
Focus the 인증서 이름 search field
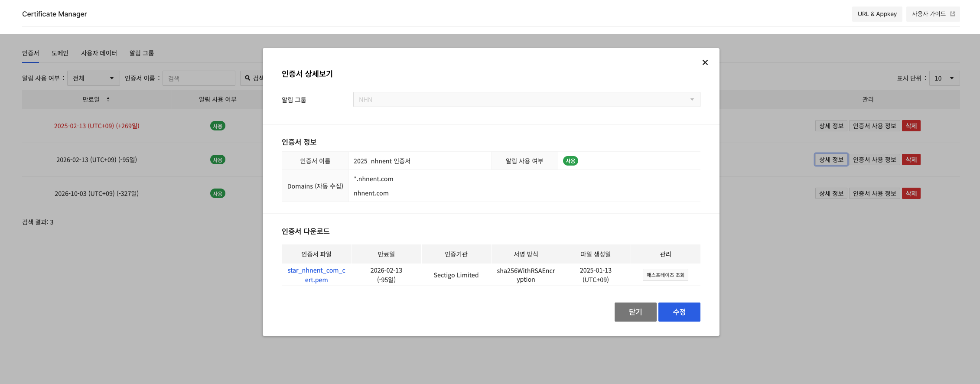[199, 78]
